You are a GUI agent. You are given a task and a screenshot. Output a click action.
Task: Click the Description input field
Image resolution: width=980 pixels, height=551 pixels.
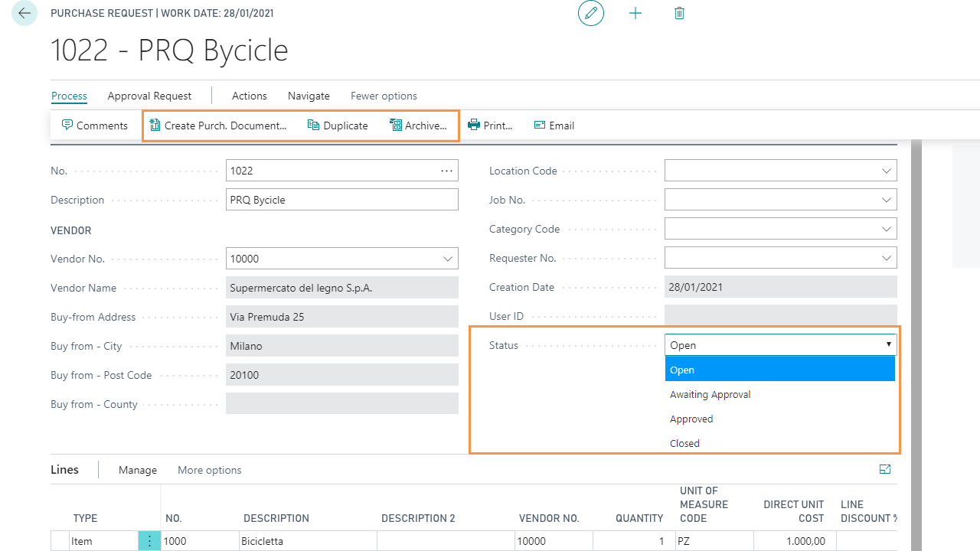(x=341, y=200)
